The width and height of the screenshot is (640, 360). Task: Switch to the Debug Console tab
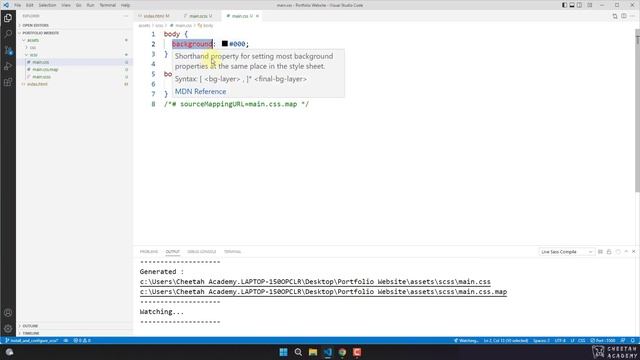tap(202, 252)
